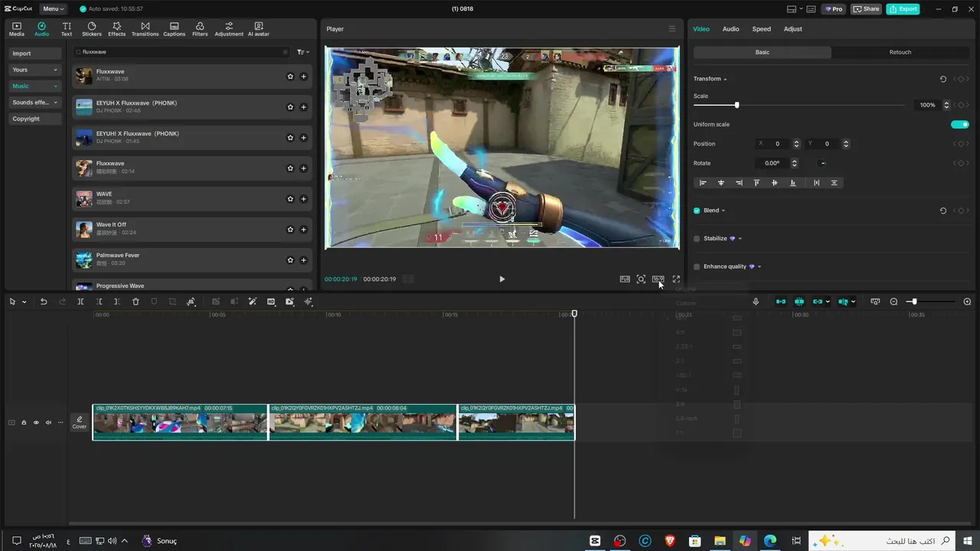Expand the Sounds effects category
The height and width of the screenshot is (551, 980).
click(35, 103)
